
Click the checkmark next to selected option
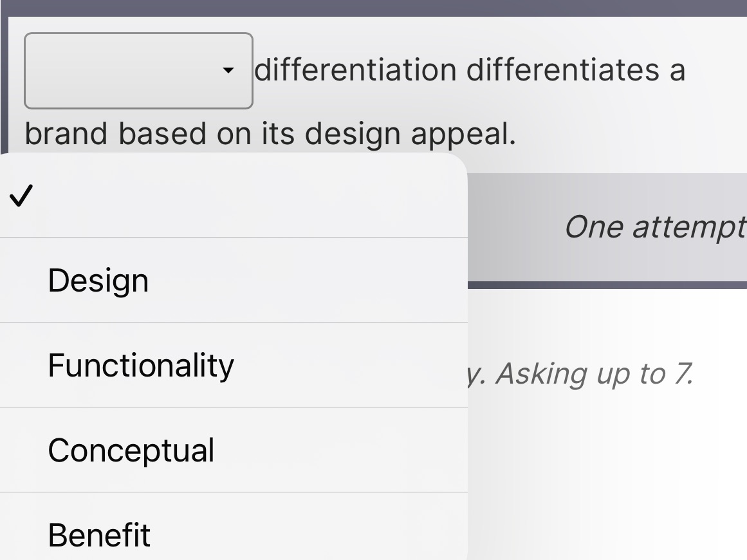[x=21, y=196]
